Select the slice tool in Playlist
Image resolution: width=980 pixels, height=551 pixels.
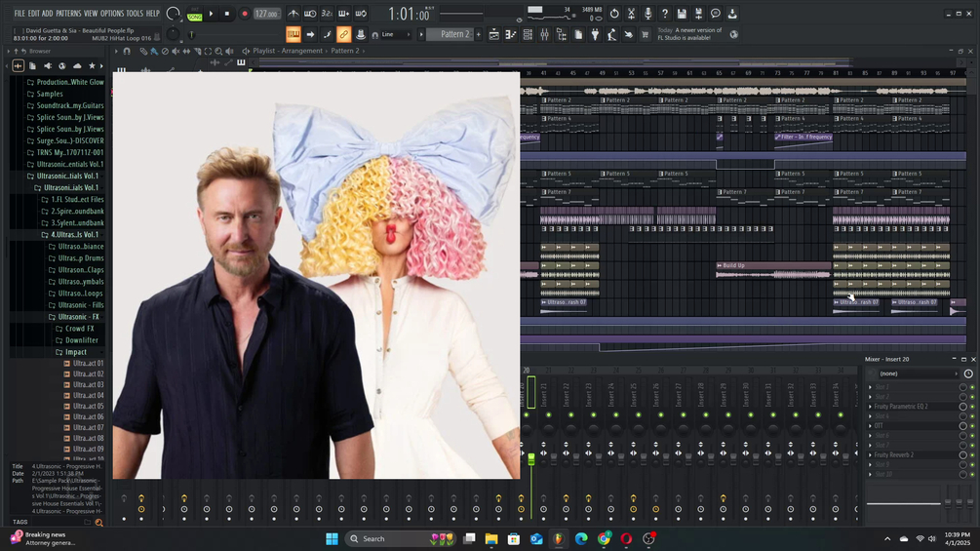pos(198,52)
